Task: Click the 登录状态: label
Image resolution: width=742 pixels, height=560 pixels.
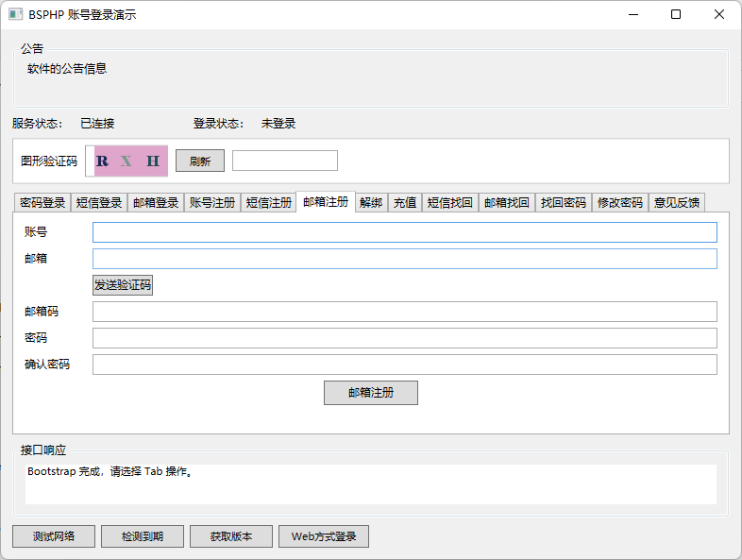Action: click(x=218, y=124)
